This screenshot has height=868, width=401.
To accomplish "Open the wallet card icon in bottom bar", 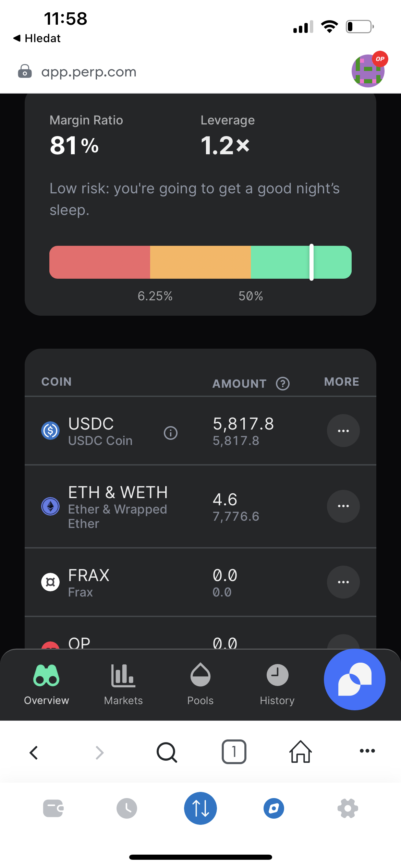I will tap(53, 808).
